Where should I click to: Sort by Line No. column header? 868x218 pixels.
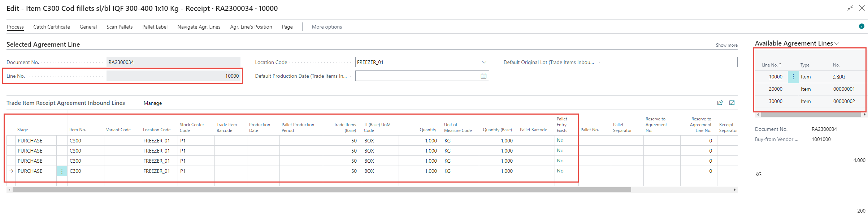pos(771,65)
